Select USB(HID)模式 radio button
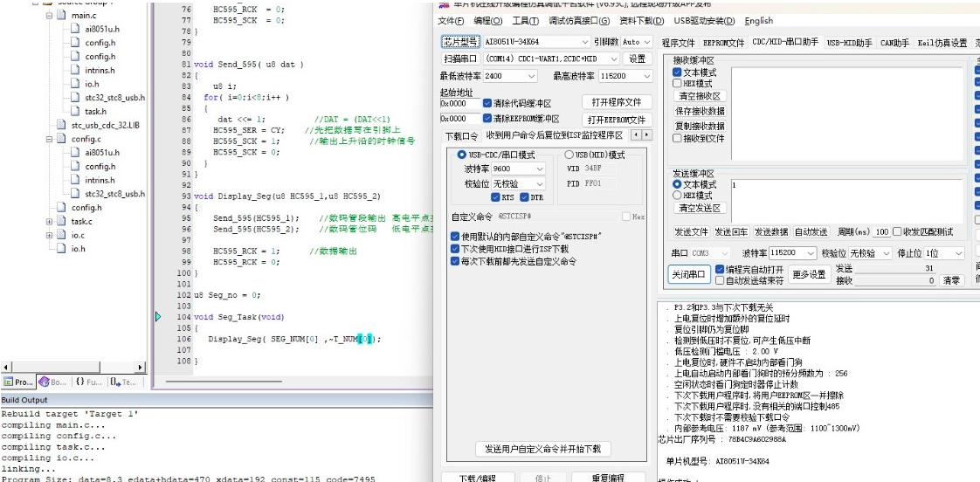This screenshot has height=482, width=980. tap(569, 155)
